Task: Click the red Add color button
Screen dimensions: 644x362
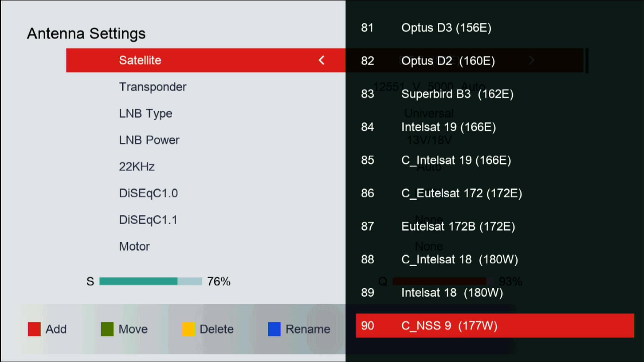Action: click(x=34, y=329)
